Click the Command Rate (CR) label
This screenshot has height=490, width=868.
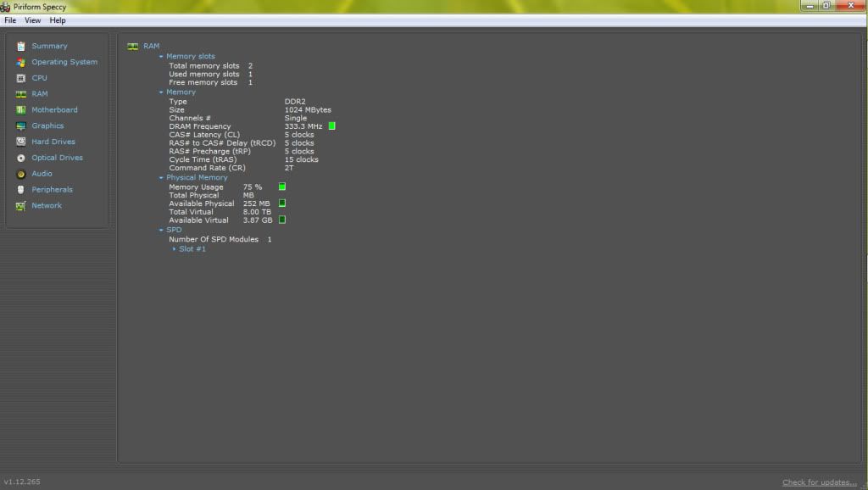coord(207,168)
